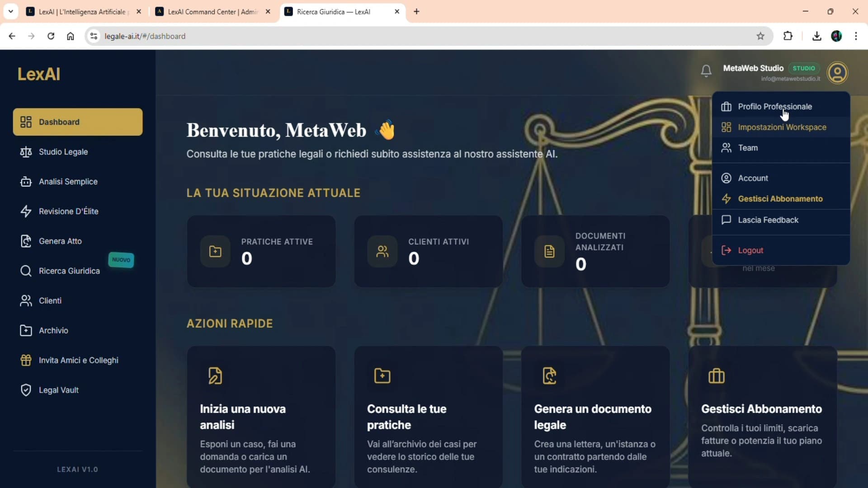This screenshot has width=868, height=488.
Task: Click the user avatar icon
Action: point(837,73)
